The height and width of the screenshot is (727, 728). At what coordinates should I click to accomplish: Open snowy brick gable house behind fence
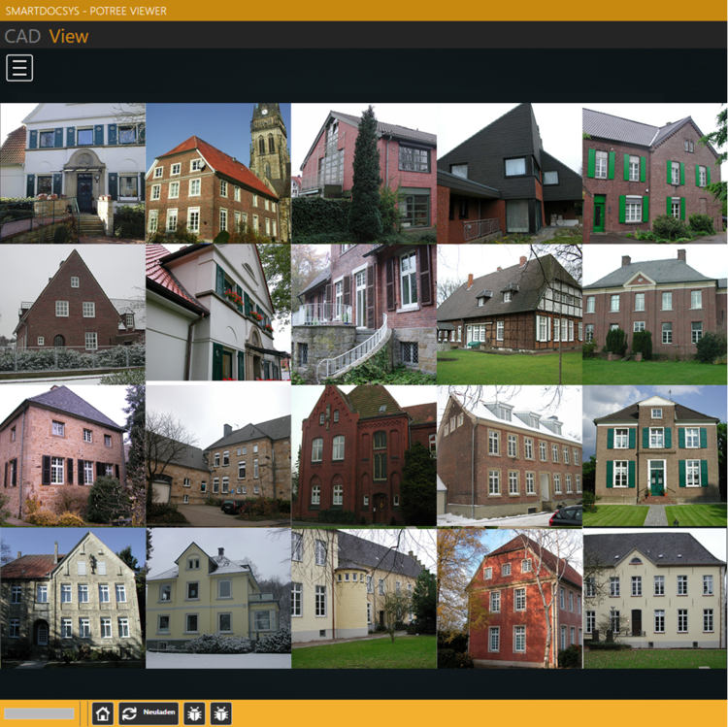tap(73, 314)
